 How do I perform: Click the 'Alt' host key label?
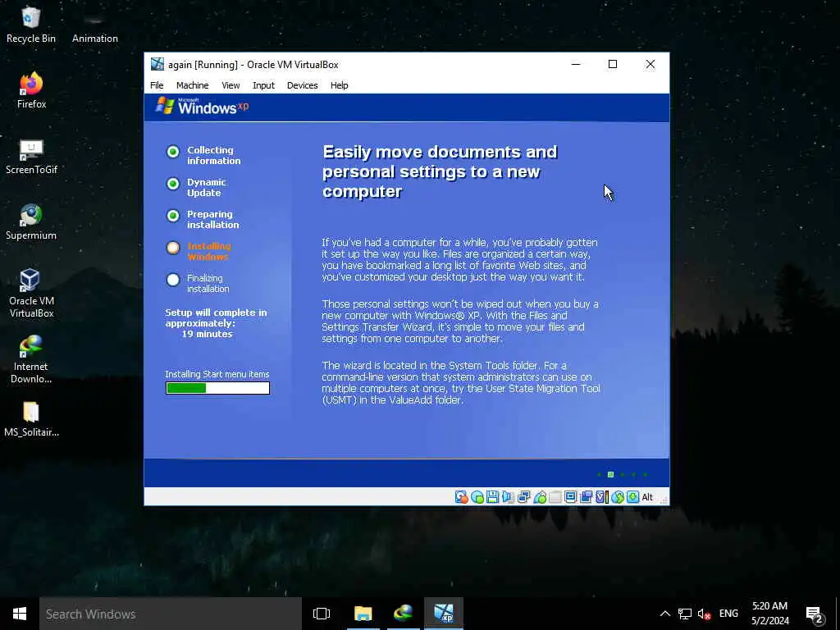point(647,497)
